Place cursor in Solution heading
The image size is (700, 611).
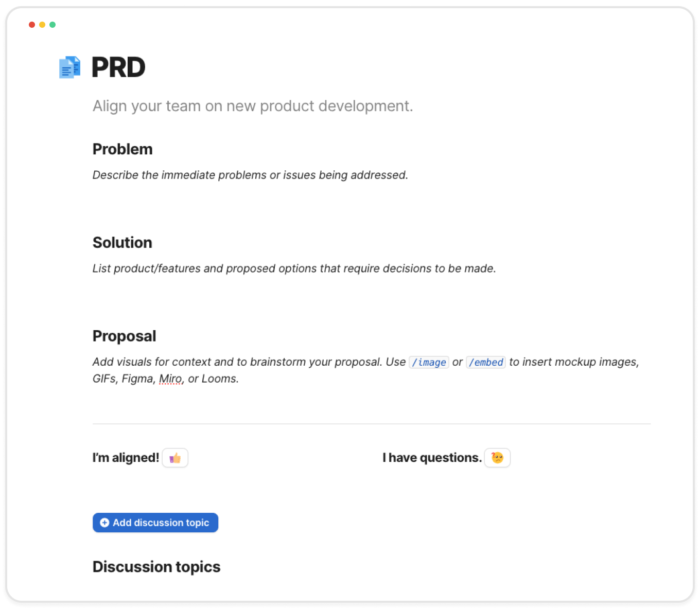122,243
